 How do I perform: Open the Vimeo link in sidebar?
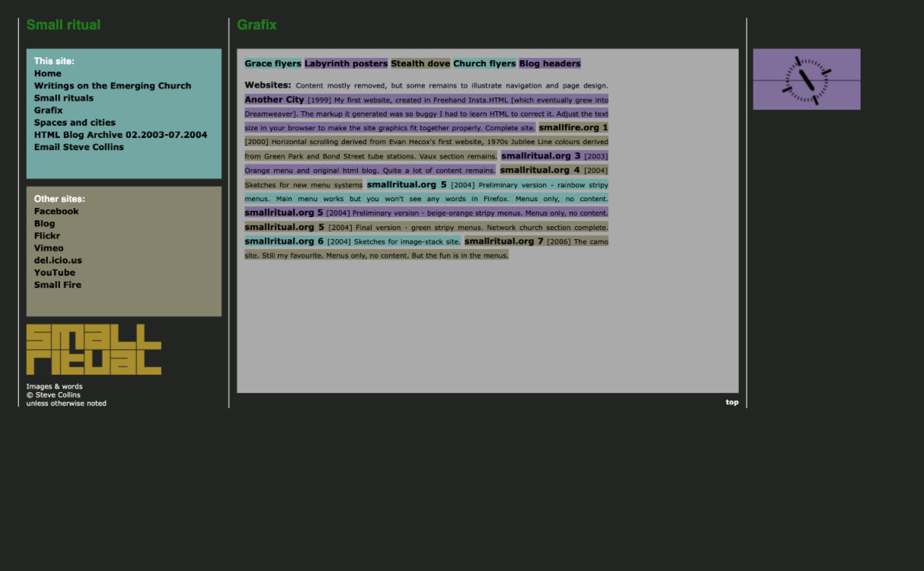[x=49, y=248]
